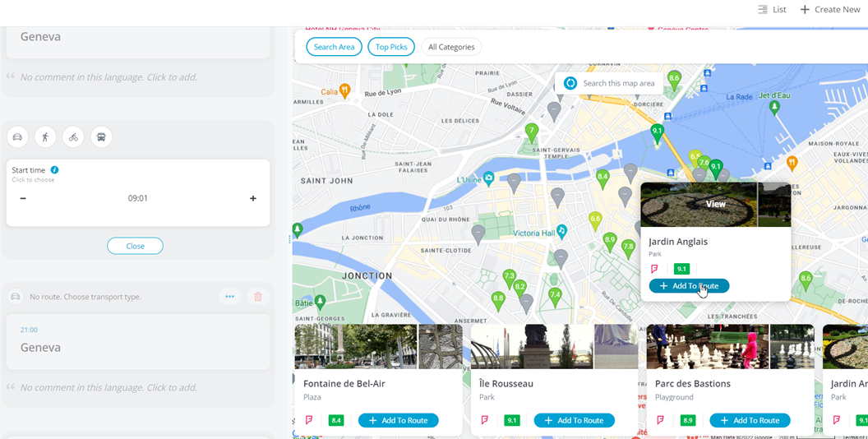Viewport: 868px width, 439px height.
Task: Click map pin rated 7.3
Action: 510,277
